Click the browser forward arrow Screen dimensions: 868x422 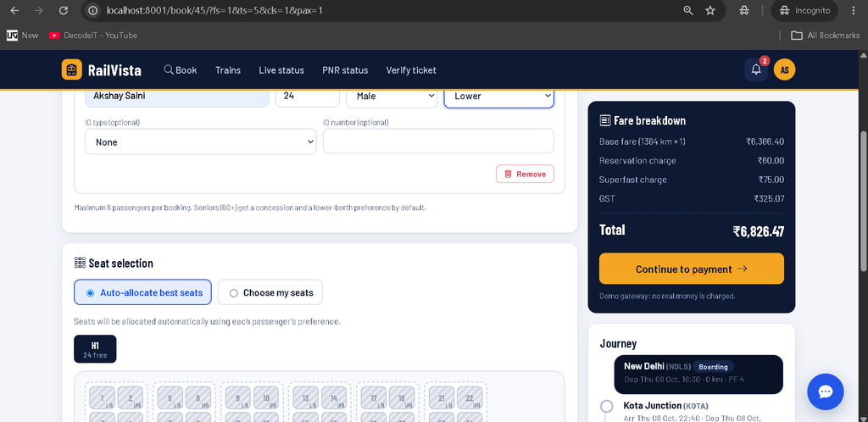[x=39, y=10]
